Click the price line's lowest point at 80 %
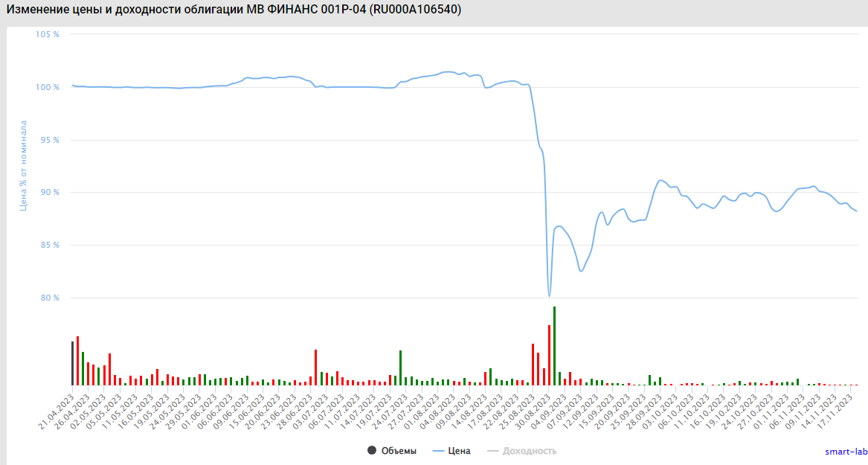 549,296
